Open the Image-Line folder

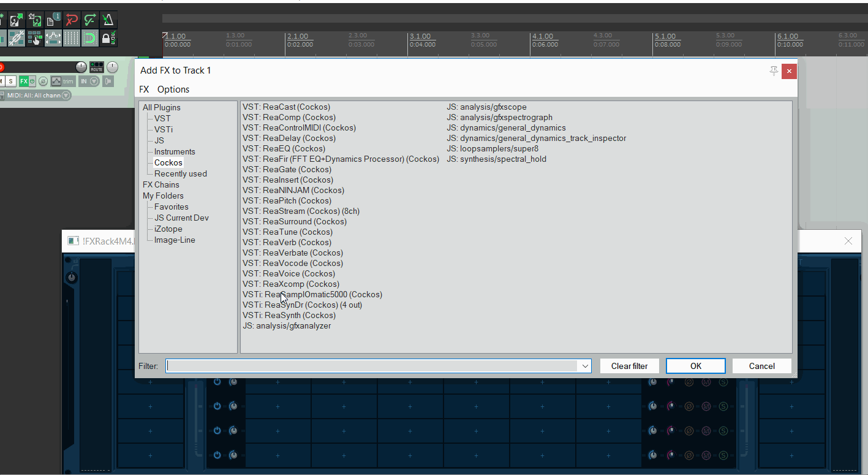[175, 240]
